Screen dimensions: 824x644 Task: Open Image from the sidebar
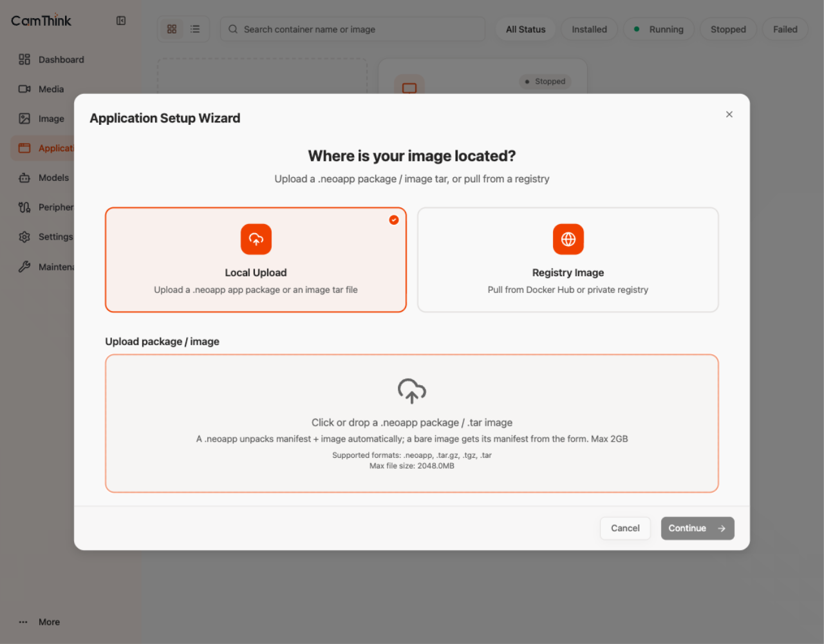pos(42,118)
